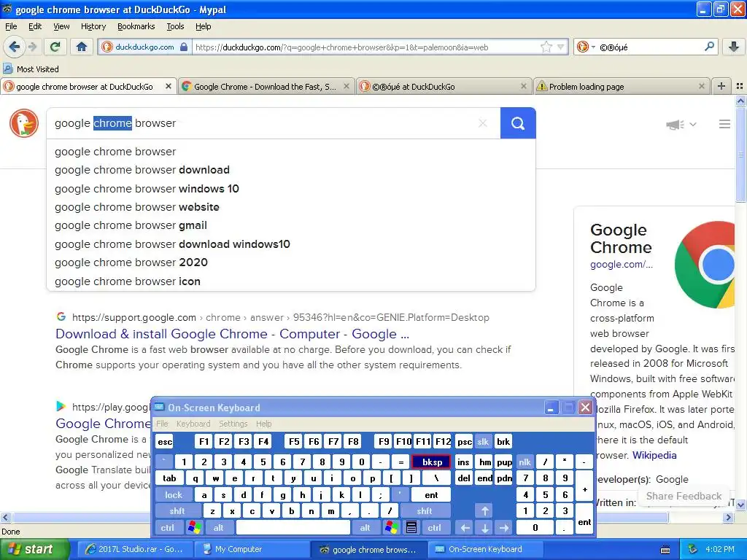Open the Downloads arrow in toolbar

[734, 47]
